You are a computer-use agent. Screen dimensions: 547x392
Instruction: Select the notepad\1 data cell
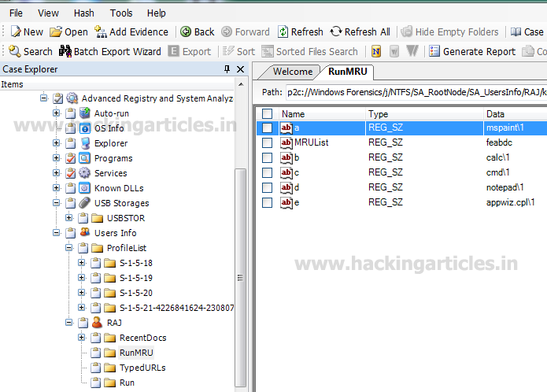pos(504,187)
